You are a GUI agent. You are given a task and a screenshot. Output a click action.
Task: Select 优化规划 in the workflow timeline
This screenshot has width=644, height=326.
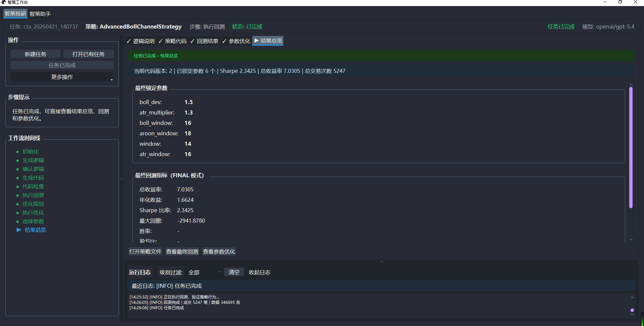click(33, 204)
